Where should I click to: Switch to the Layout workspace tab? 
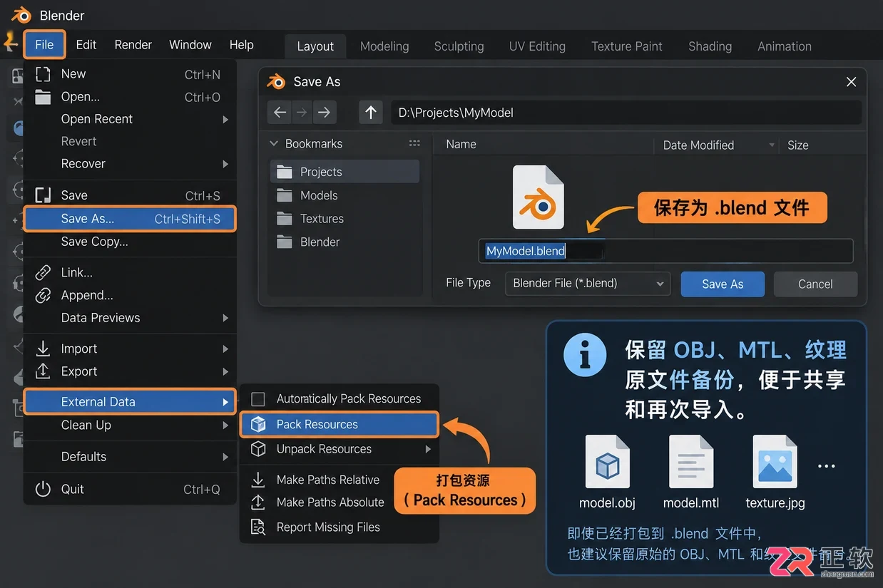click(x=315, y=46)
